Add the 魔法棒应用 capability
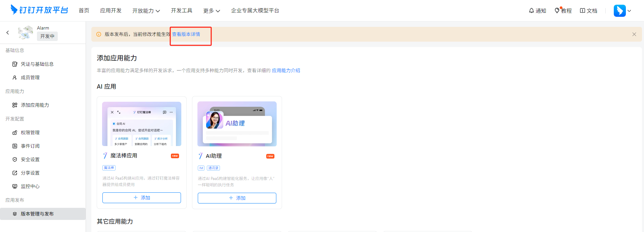Viewport: 644px width, 232px height. 141,198
